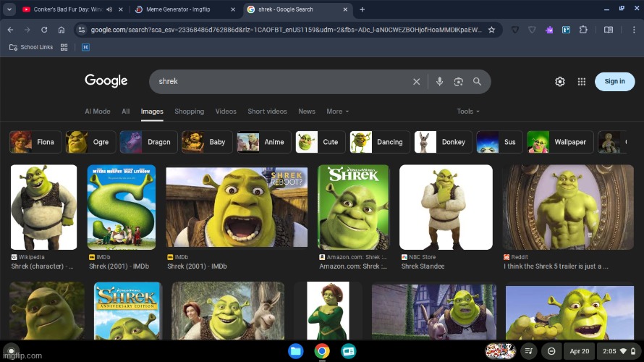
Task: Filter images by the Dragon chip
Action: (148, 142)
